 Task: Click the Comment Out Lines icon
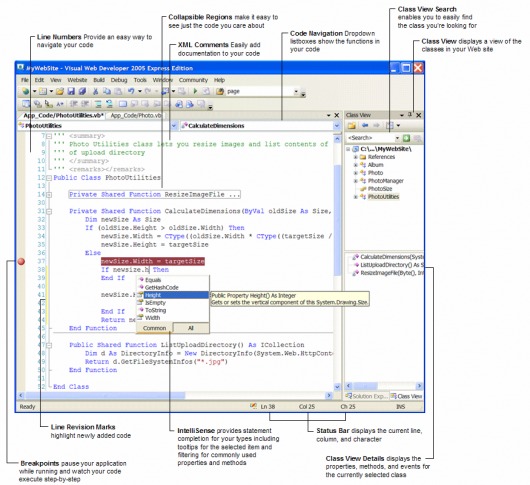tap(98, 104)
